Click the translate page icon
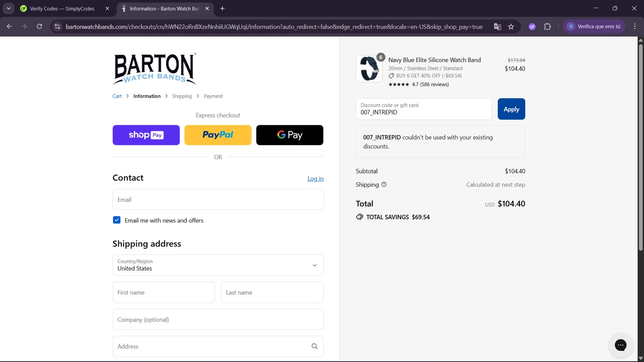The width and height of the screenshot is (644, 362). pos(498,27)
